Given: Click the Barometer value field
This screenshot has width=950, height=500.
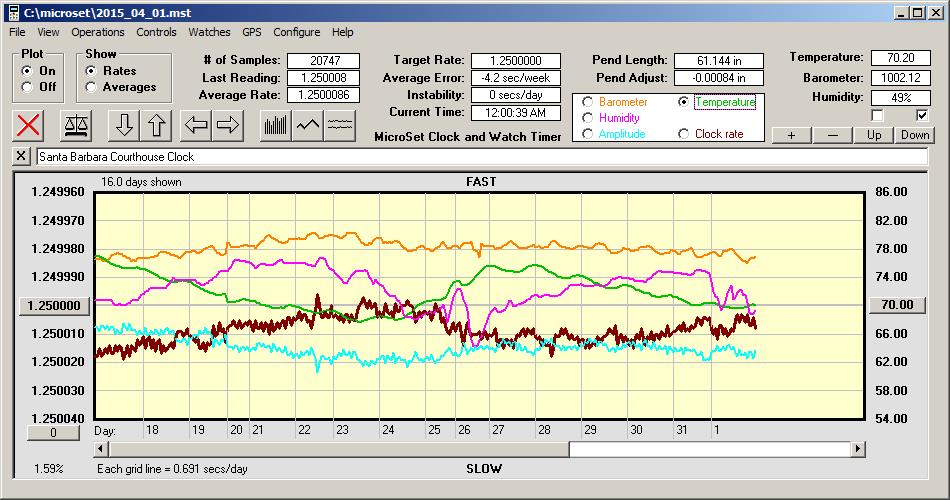Looking at the screenshot, I should (901, 78).
